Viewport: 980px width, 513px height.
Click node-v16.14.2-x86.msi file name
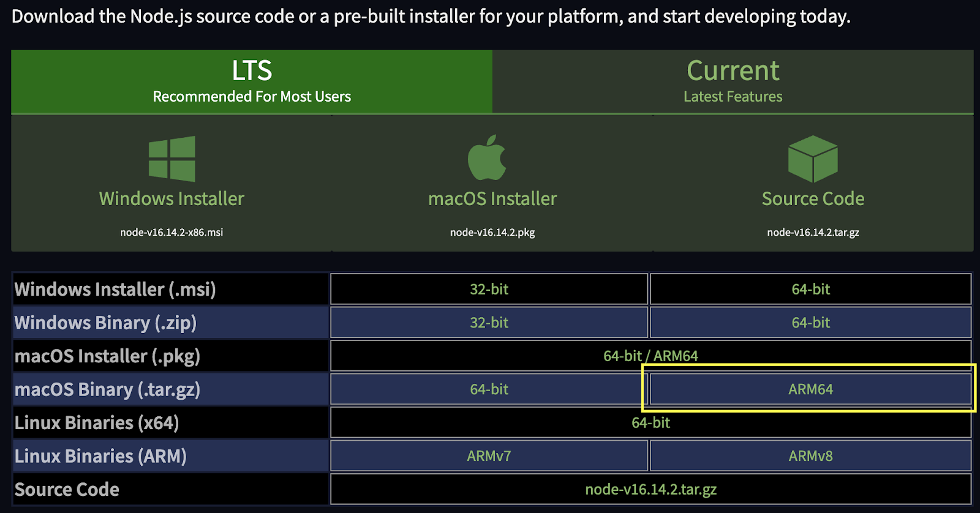[171, 233]
